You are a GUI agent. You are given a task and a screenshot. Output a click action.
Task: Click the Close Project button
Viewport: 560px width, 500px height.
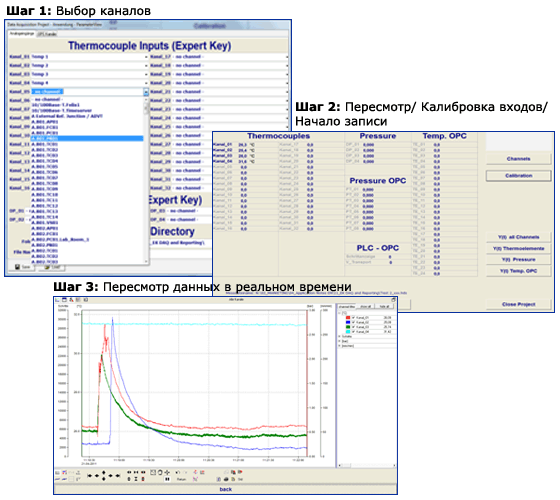(x=518, y=304)
